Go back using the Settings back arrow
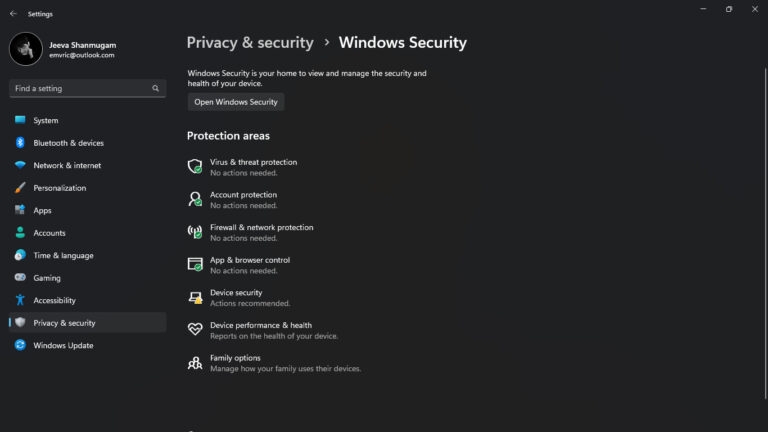 tap(13, 14)
